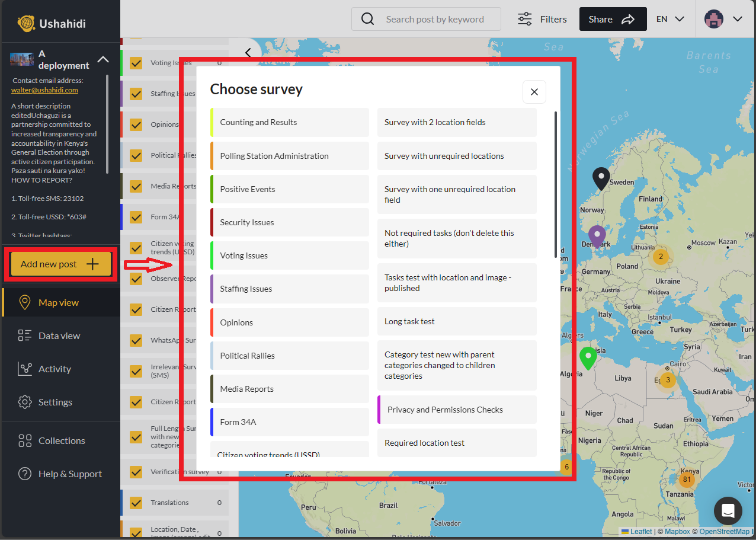Open the EN language dropdown

tap(669, 18)
